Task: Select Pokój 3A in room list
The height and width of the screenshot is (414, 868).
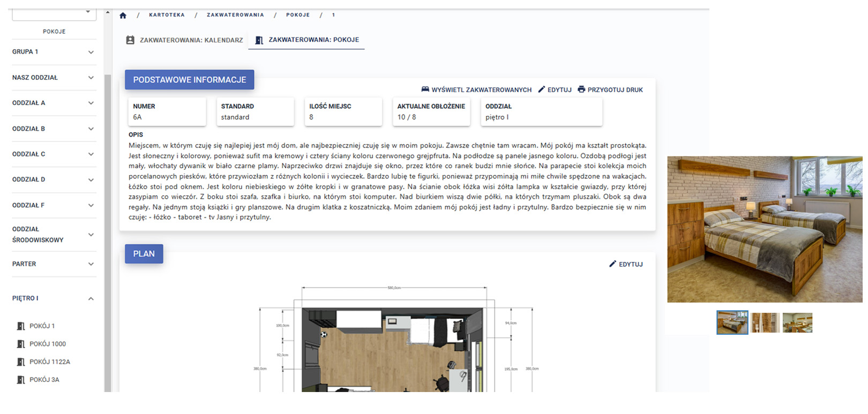Action: click(x=44, y=380)
